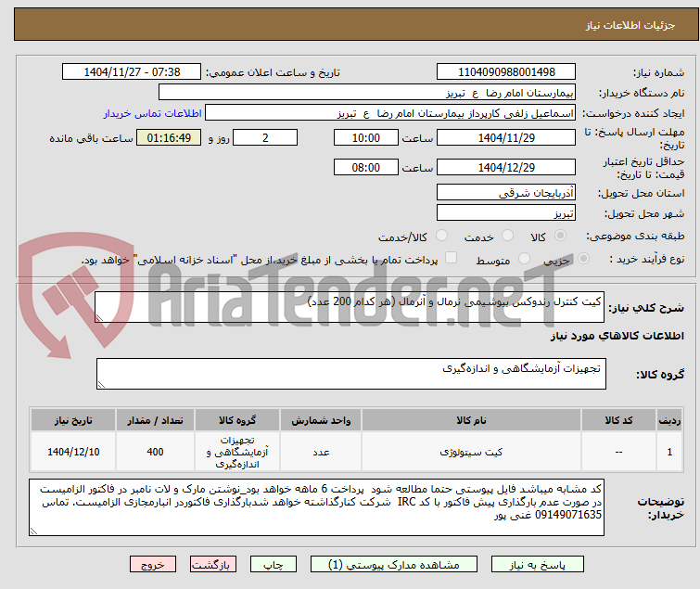Click the شرح کلی نیاز text area
Image resolution: width=700 pixels, height=589 pixels.
(x=350, y=307)
